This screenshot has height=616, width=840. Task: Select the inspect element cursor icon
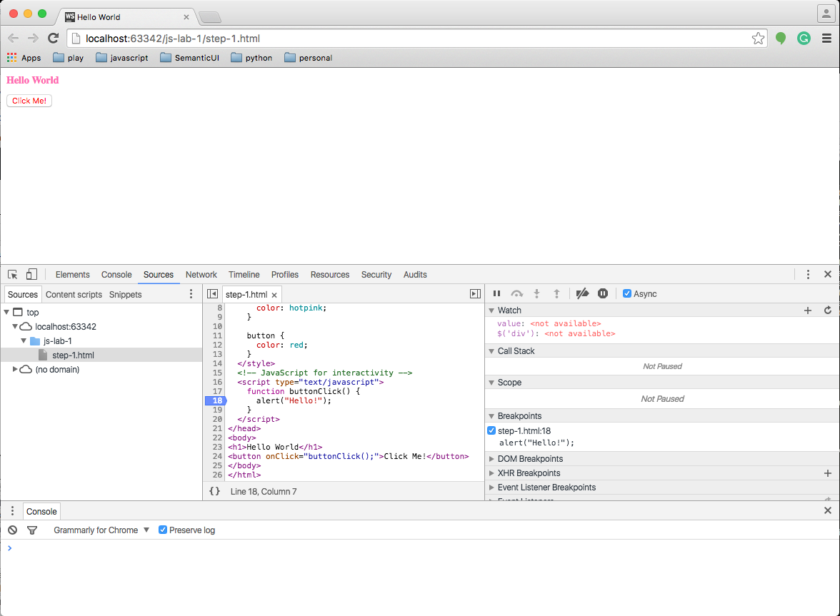(12, 274)
